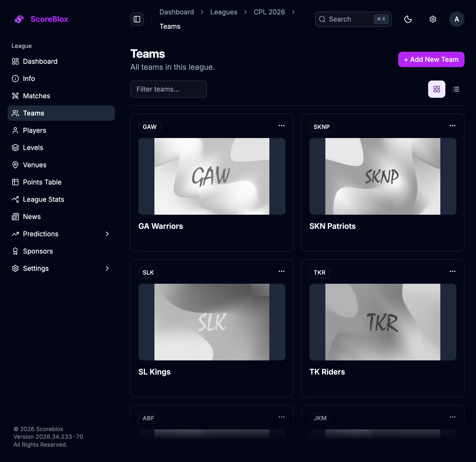Viewport: 476px width, 462px height.
Task: Open SL Kings card options menu
Action: [x=282, y=271]
